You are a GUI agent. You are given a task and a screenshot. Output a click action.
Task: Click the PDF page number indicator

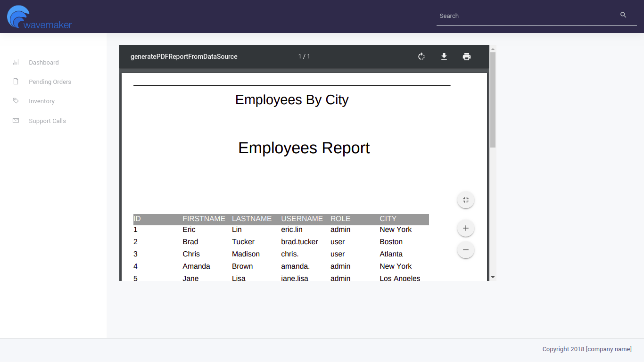pyautogui.click(x=304, y=57)
